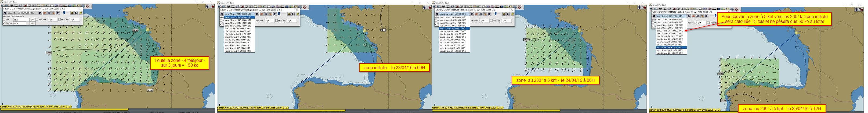Close the first GRIB file panel with X

[x=80, y=9]
